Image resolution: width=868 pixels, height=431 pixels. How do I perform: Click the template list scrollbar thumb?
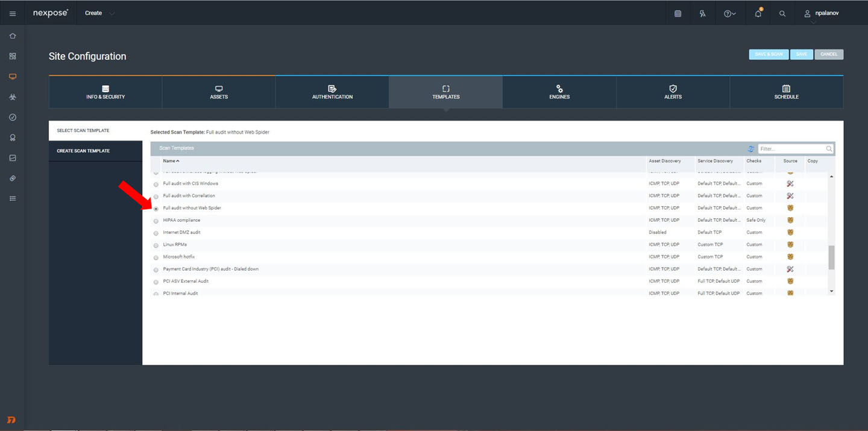(x=832, y=257)
